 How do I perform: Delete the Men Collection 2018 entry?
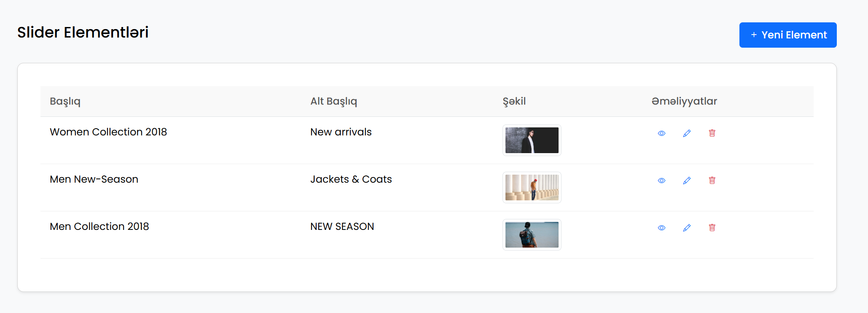point(712,228)
